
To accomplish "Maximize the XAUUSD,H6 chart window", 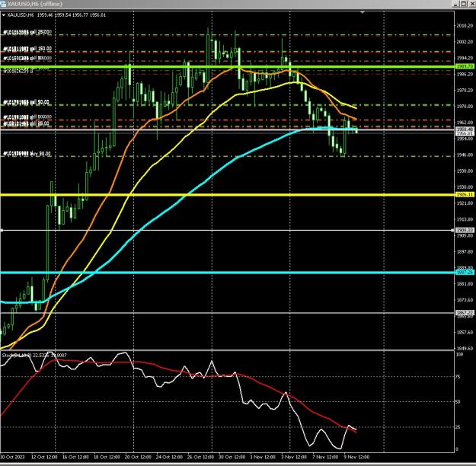I will (x=464, y=4).
